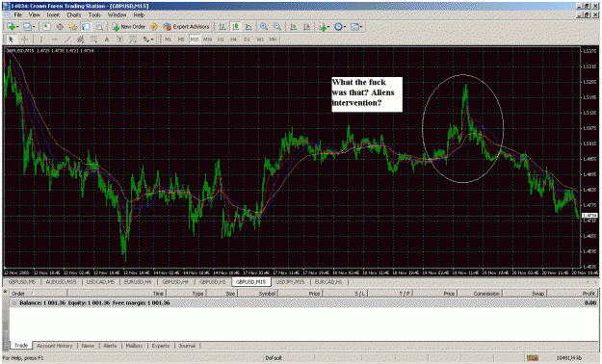Switch to the USDCAD,M5 chart tab
Image resolution: width=602 pixels, height=364 pixels.
(x=100, y=282)
